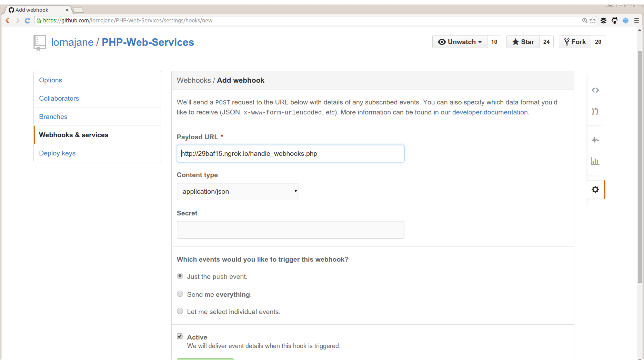The height and width of the screenshot is (364, 644).
Task: Click the Settings gear icon
Action: pos(595,190)
